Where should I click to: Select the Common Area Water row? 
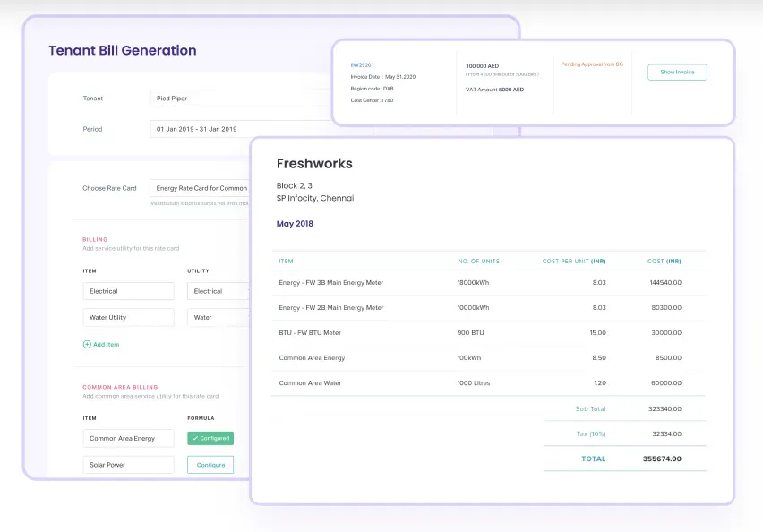[x=488, y=383]
